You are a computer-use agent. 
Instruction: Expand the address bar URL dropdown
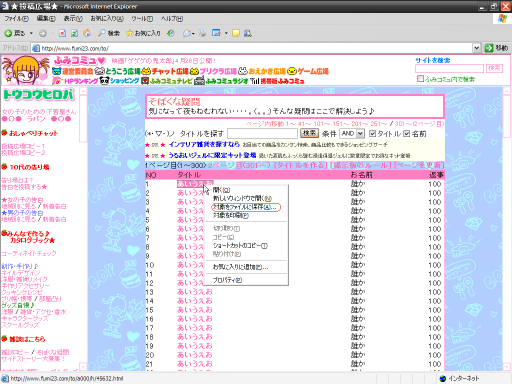(477, 48)
